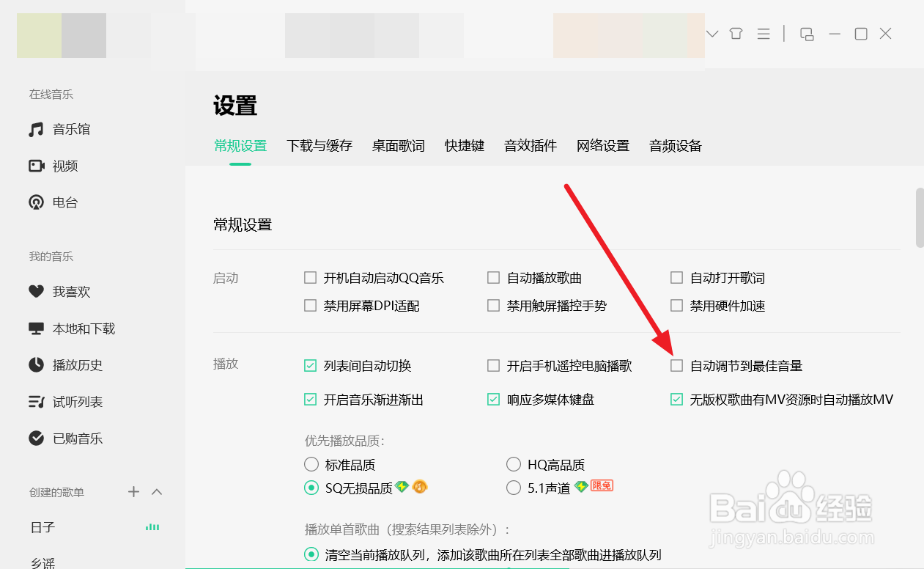Enable 自动播放歌曲 checkbox

494,278
